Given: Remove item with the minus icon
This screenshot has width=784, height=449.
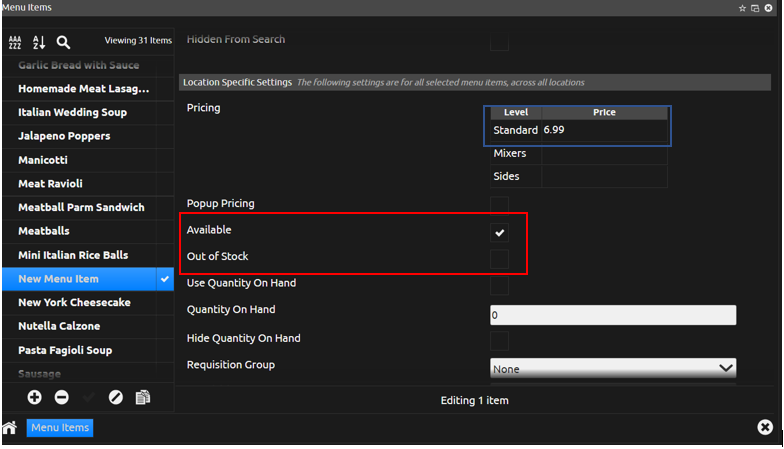Looking at the screenshot, I should click(x=62, y=398).
